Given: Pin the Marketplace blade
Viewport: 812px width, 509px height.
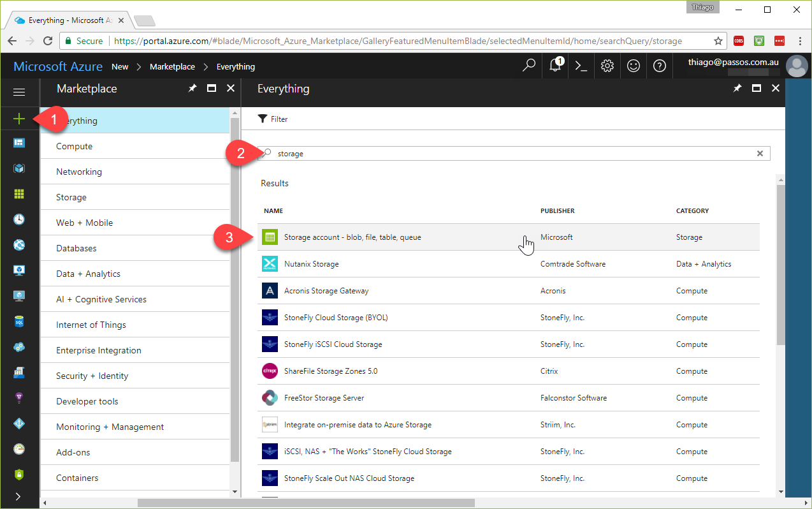Looking at the screenshot, I should point(192,89).
